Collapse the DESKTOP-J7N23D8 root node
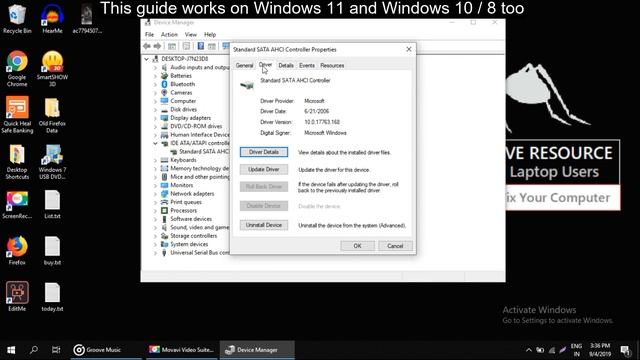The height and width of the screenshot is (360, 640). [x=147, y=59]
